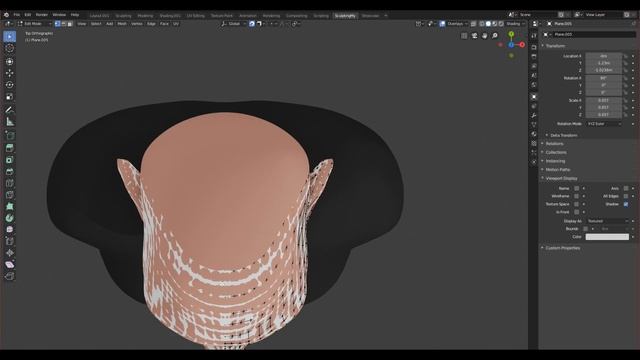Select the Cursor tool
640x360 pixels.
[10, 48]
